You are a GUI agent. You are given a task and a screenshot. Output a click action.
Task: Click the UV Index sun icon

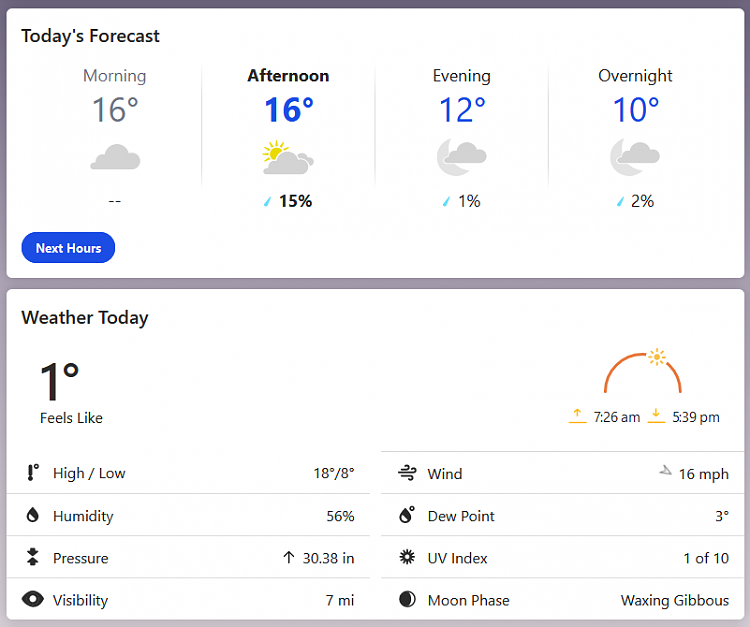click(407, 557)
